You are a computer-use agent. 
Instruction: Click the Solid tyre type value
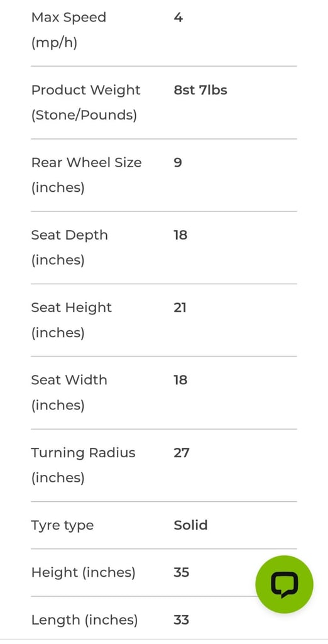[x=190, y=525]
